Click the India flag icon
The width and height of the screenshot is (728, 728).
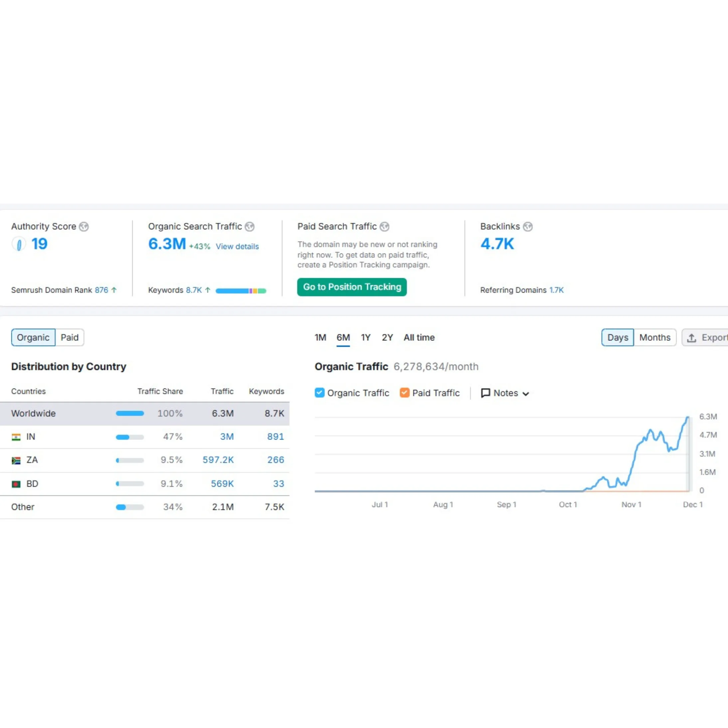[x=16, y=437]
